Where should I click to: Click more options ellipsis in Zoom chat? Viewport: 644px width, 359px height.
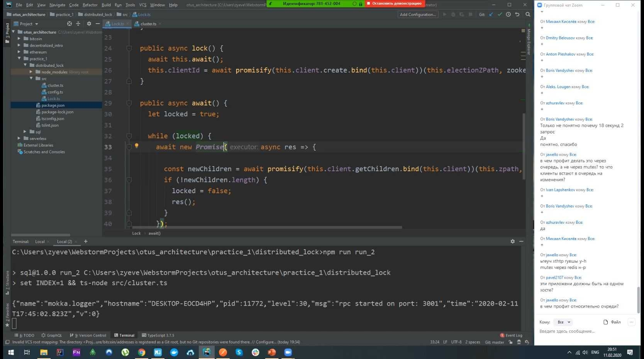tap(632, 322)
